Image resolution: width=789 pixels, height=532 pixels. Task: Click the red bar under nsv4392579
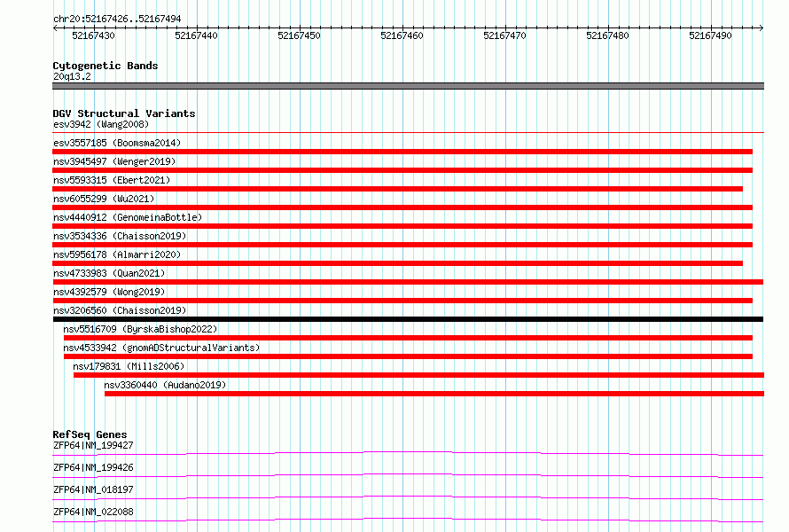click(x=402, y=301)
